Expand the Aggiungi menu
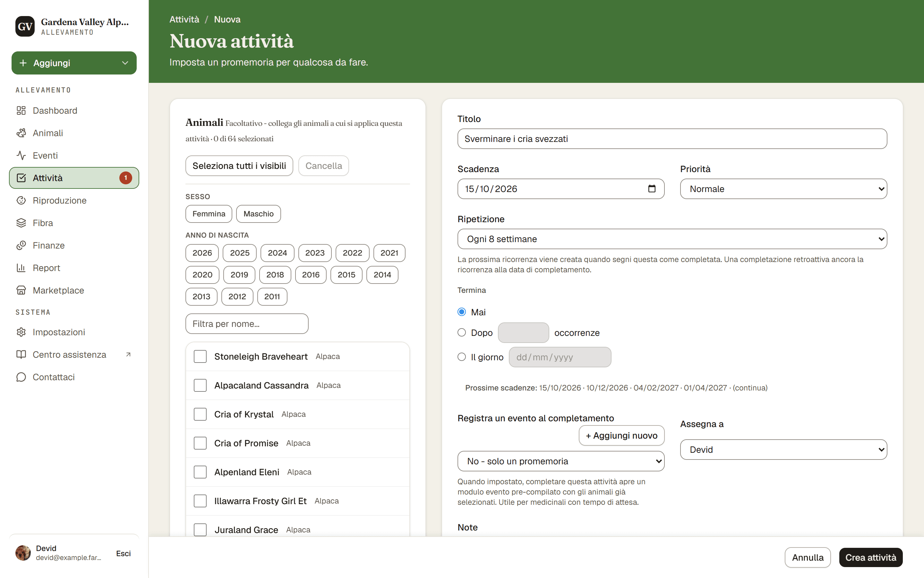Image resolution: width=924 pixels, height=578 pixels. click(74, 63)
